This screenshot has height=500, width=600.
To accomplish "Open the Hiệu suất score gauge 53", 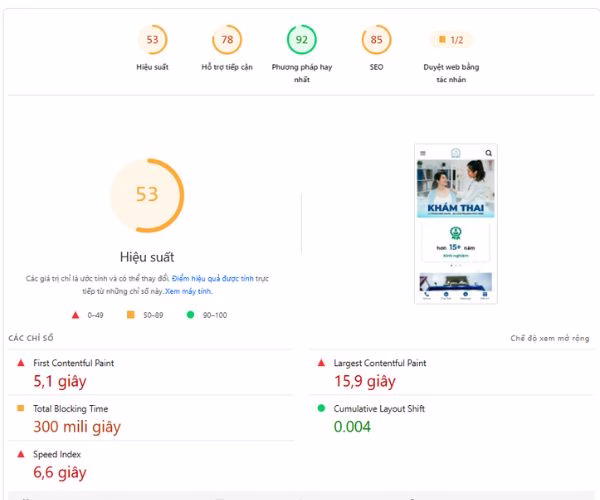I will 152,40.
